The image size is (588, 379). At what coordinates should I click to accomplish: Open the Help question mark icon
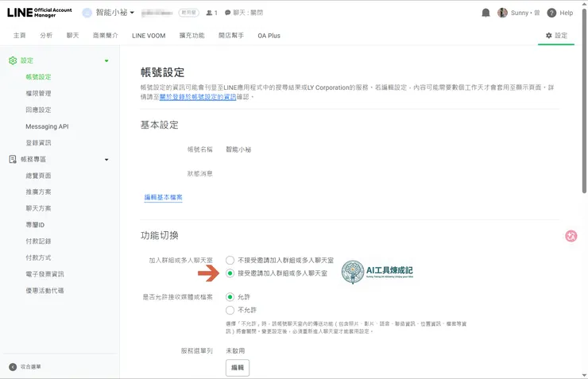tap(551, 13)
